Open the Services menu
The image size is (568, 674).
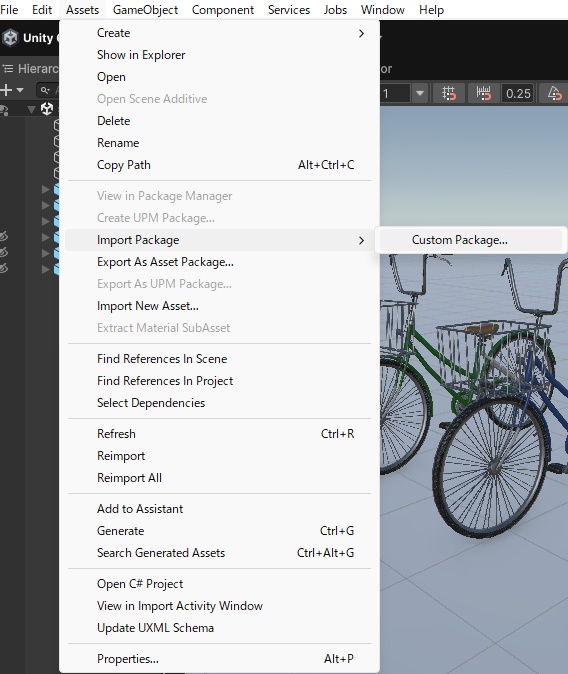pyautogui.click(x=289, y=9)
